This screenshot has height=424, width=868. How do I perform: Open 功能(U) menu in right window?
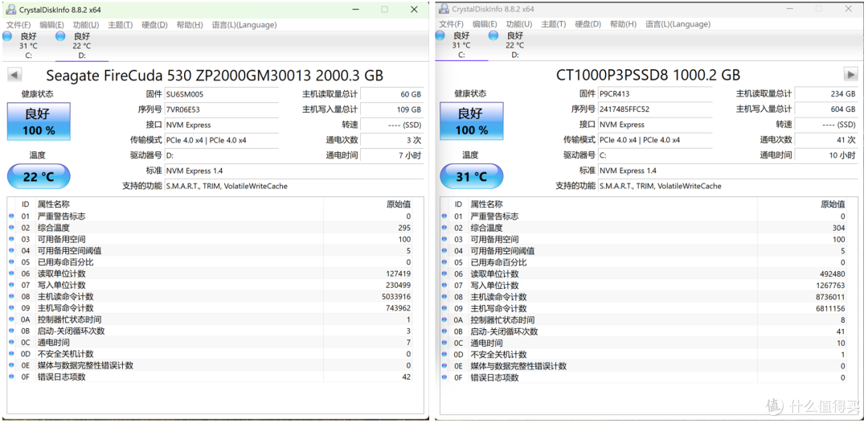(x=519, y=24)
